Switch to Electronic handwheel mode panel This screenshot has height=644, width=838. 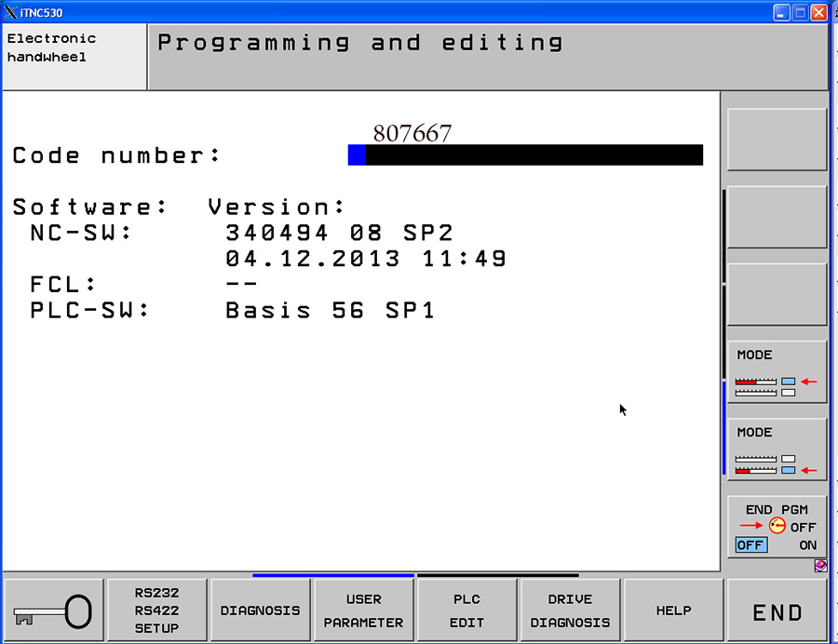(x=74, y=57)
